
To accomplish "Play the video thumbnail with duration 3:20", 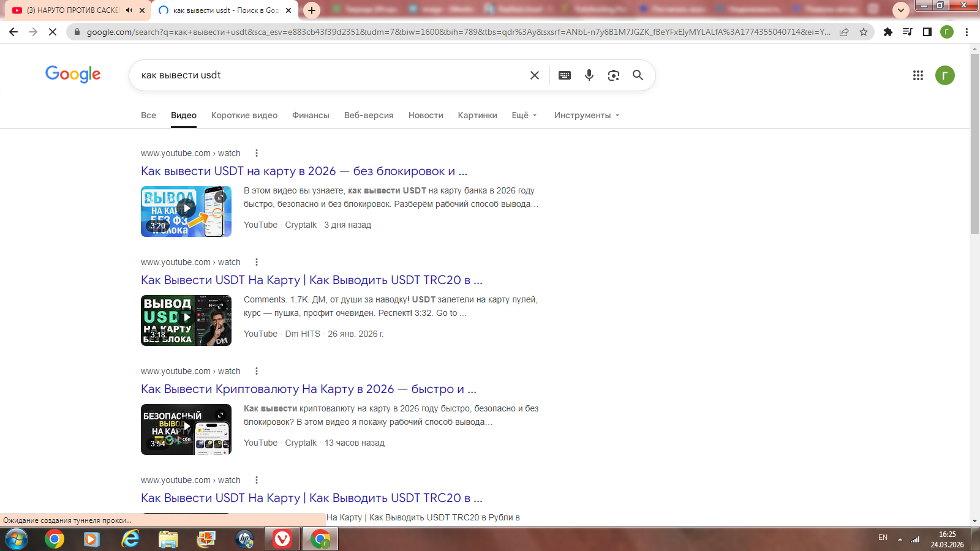I will click(x=186, y=211).
